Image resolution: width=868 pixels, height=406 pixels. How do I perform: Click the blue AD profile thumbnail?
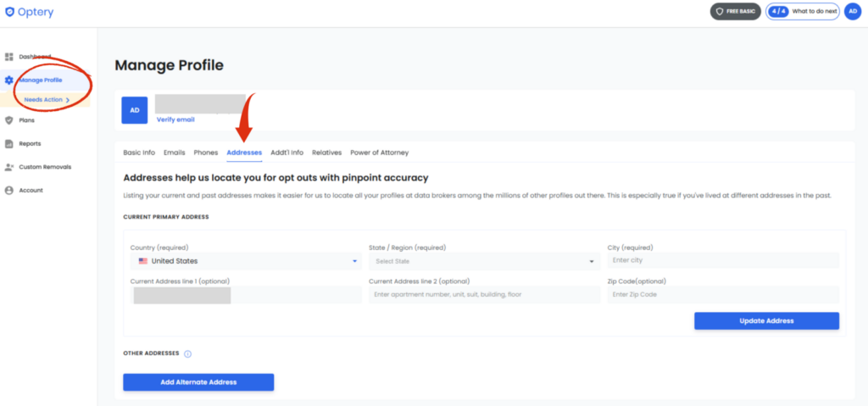(135, 110)
